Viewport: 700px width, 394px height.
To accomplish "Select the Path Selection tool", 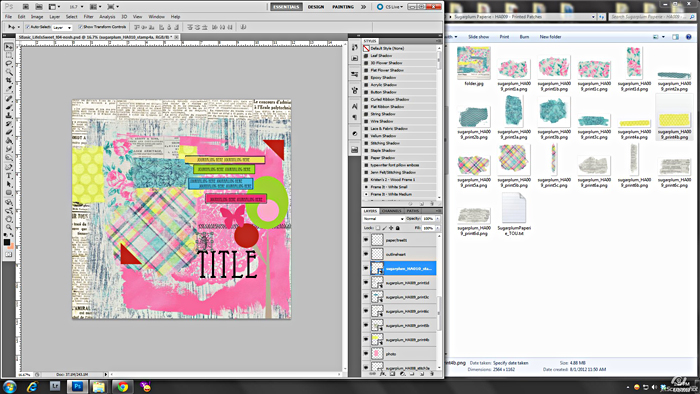I will (8, 185).
